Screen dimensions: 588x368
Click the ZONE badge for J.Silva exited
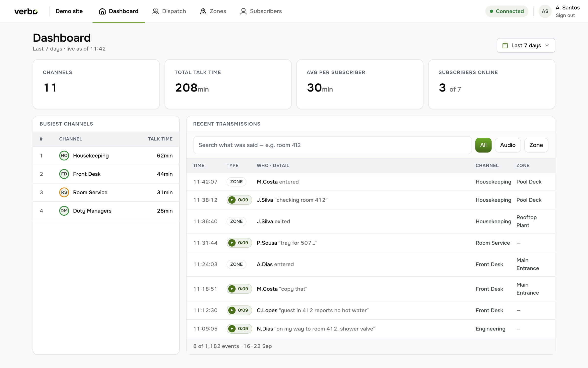tap(236, 221)
